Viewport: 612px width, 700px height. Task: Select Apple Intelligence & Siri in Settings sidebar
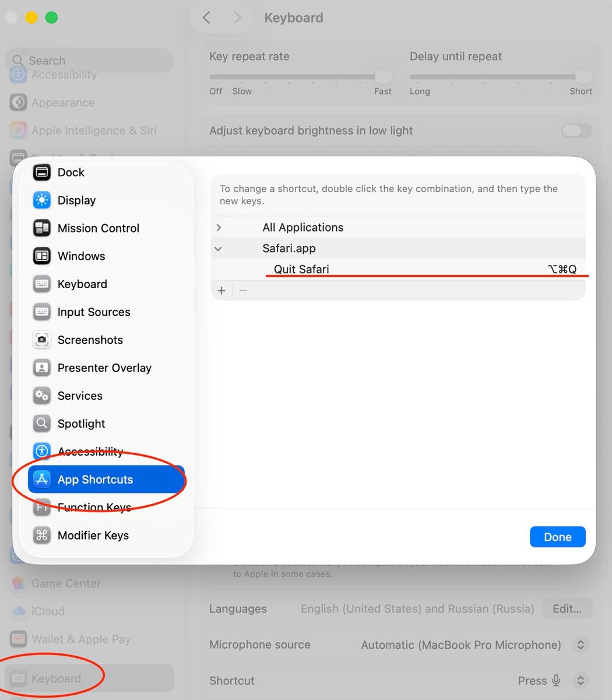(x=89, y=131)
